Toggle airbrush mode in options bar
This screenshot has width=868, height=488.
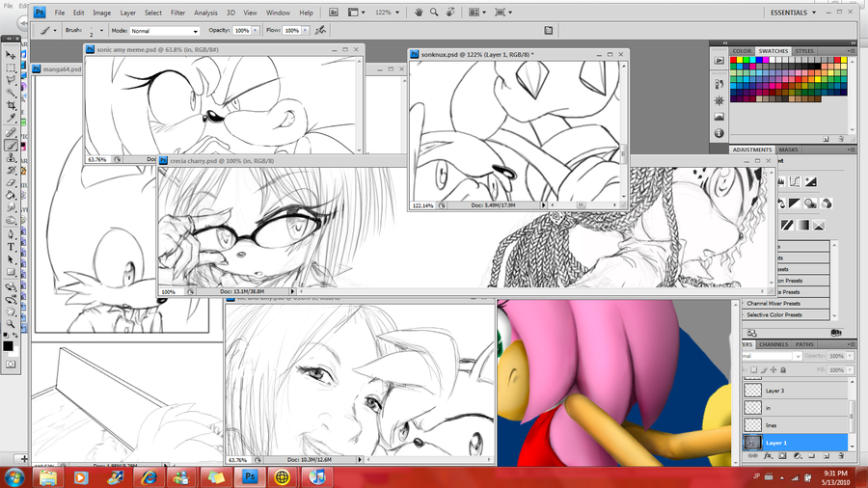pyautogui.click(x=320, y=31)
